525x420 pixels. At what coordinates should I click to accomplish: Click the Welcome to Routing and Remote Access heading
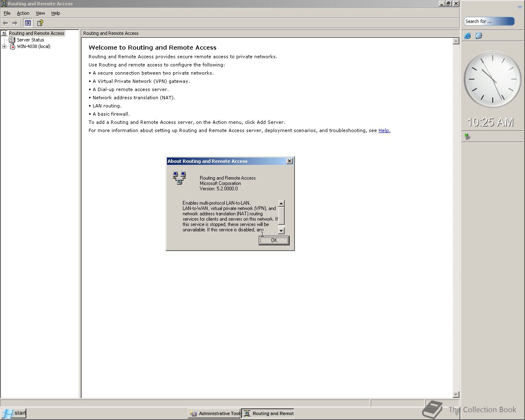[153, 48]
